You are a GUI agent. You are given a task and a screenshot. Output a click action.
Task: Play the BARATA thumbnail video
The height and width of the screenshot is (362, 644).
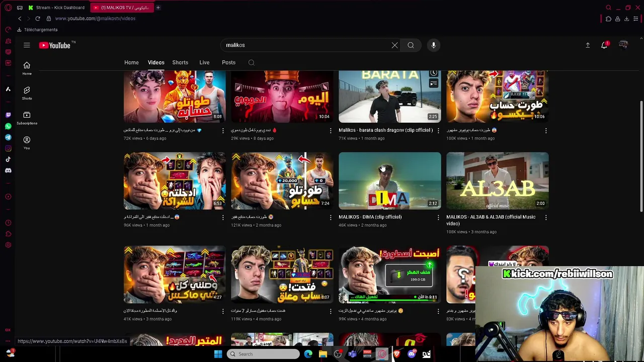point(390,97)
